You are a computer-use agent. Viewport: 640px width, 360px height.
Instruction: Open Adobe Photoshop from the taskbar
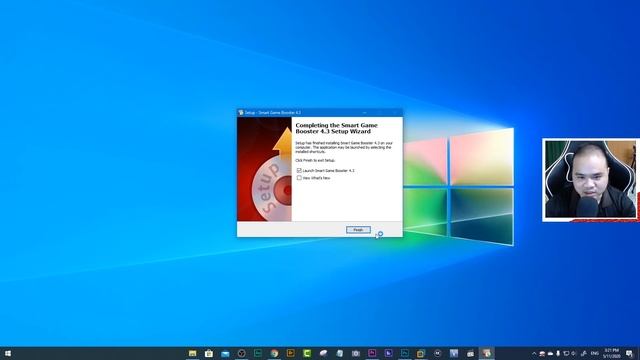point(405,353)
